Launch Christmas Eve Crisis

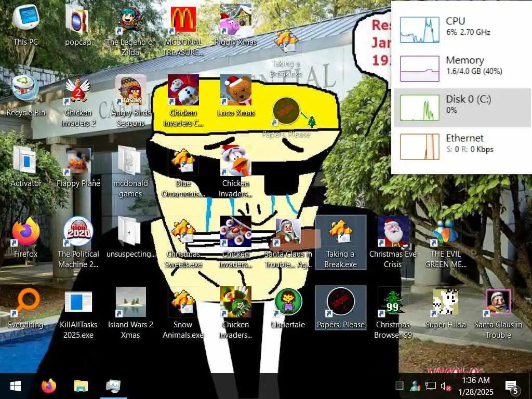tap(393, 242)
